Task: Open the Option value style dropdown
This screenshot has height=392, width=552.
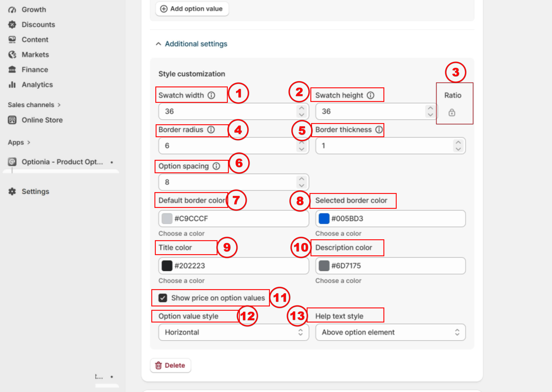Action: (234, 332)
